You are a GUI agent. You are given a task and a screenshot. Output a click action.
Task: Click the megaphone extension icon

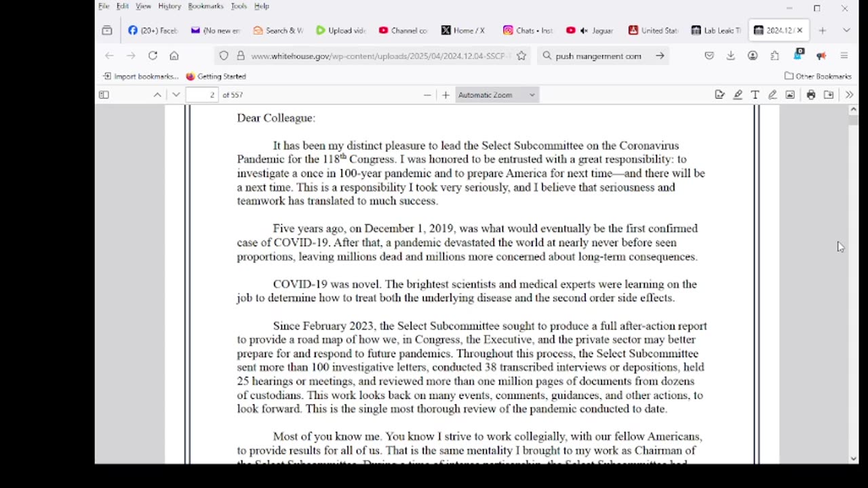coord(821,56)
